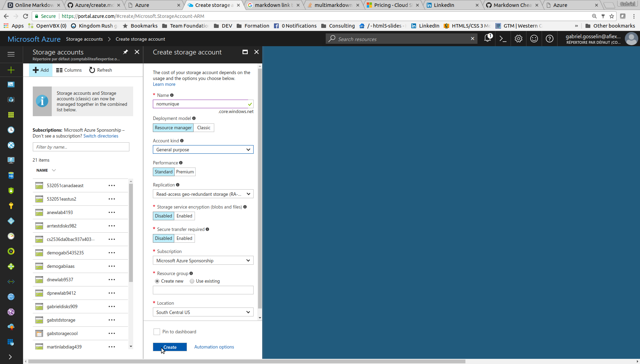Screen dimensions: 640x364
Task: Enable Secure transfer required
Action: [x=184, y=238]
